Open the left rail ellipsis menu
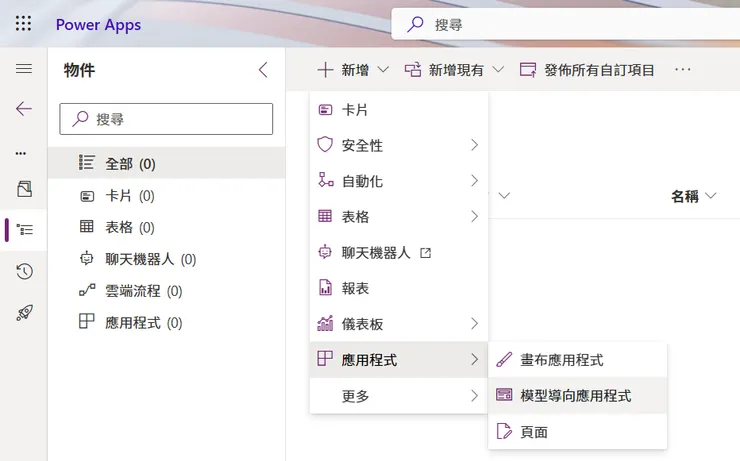The height and width of the screenshot is (461, 740). coord(21,153)
